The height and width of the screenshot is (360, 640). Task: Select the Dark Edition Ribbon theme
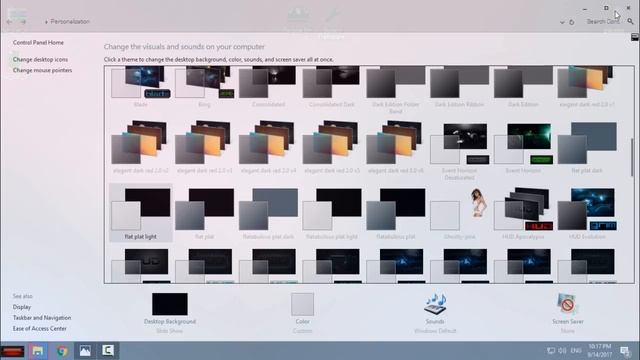point(459,86)
